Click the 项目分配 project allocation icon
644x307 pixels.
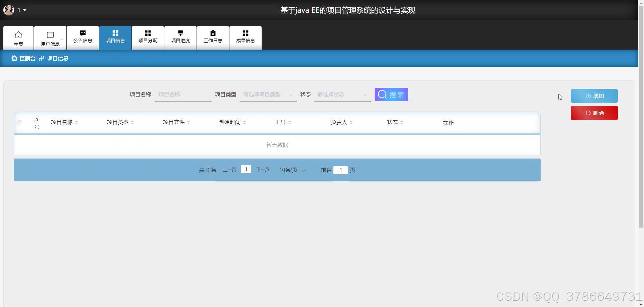point(148,33)
